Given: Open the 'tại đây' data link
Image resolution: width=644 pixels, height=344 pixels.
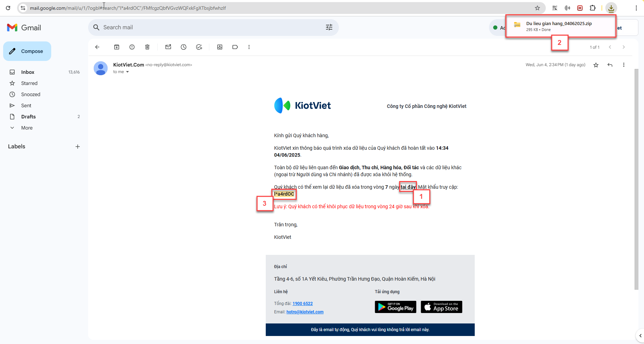Looking at the screenshot, I should click(x=408, y=187).
